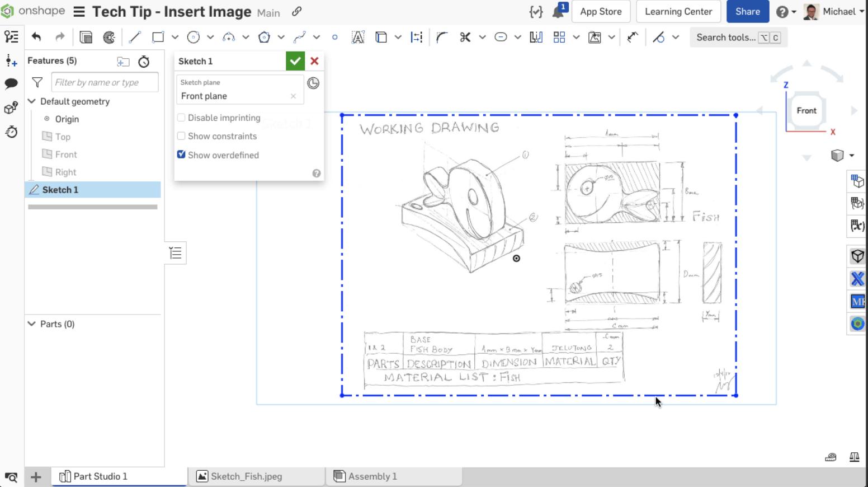This screenshot has height=487, width=868.
Task: Click the Insert image toolbar icon
Action: coord(595,37)
